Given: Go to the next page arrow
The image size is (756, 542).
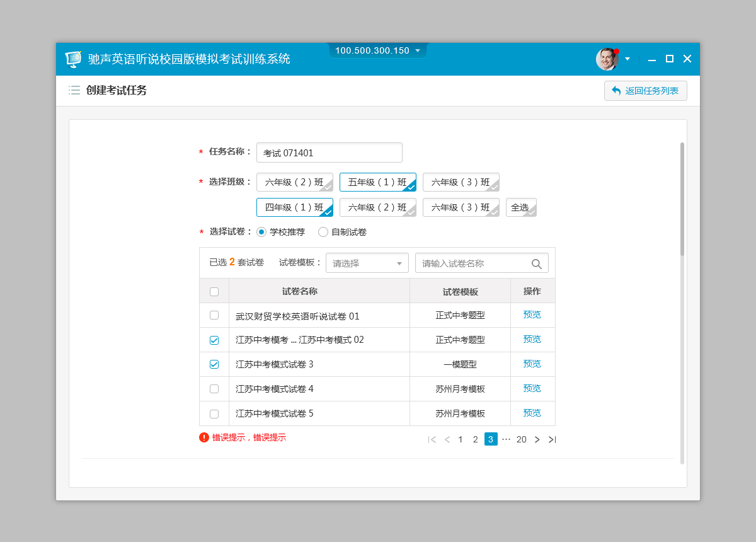Looking at the screenshot, I should tap(537, 439).
